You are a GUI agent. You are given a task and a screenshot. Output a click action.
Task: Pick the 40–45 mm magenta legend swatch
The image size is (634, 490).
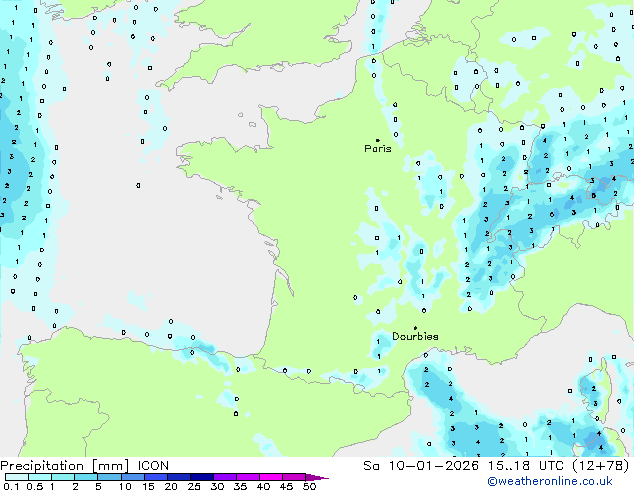[271, 477]
